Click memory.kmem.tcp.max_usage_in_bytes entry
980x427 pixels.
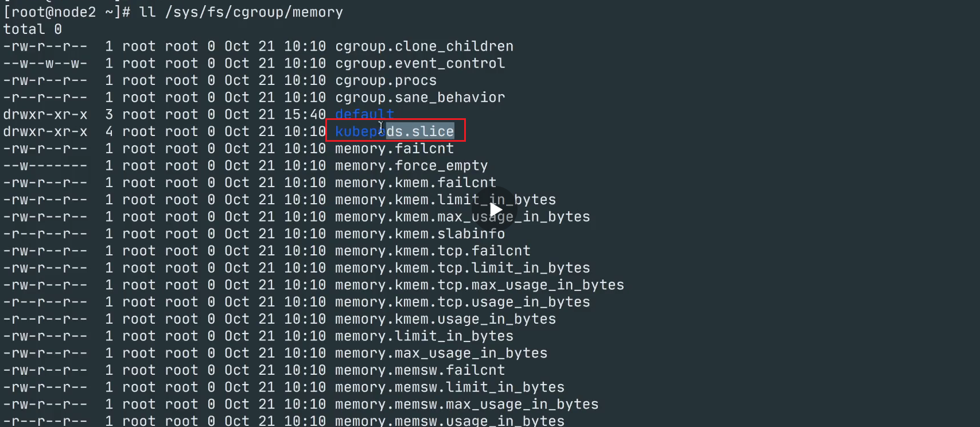point(480,285)
